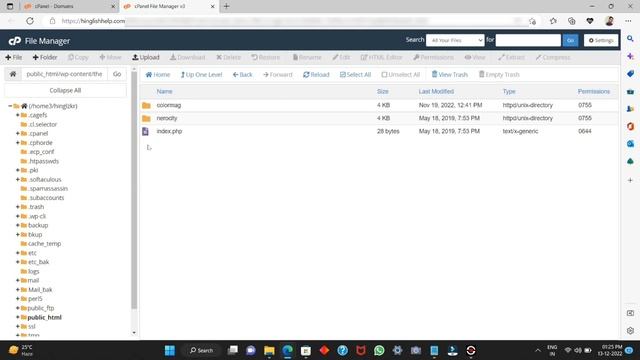Select the colormag folder row

[x=379, y=105]
